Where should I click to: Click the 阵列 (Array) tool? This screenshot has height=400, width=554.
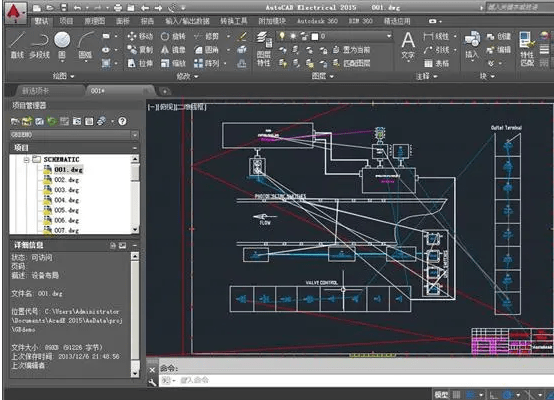207,63
